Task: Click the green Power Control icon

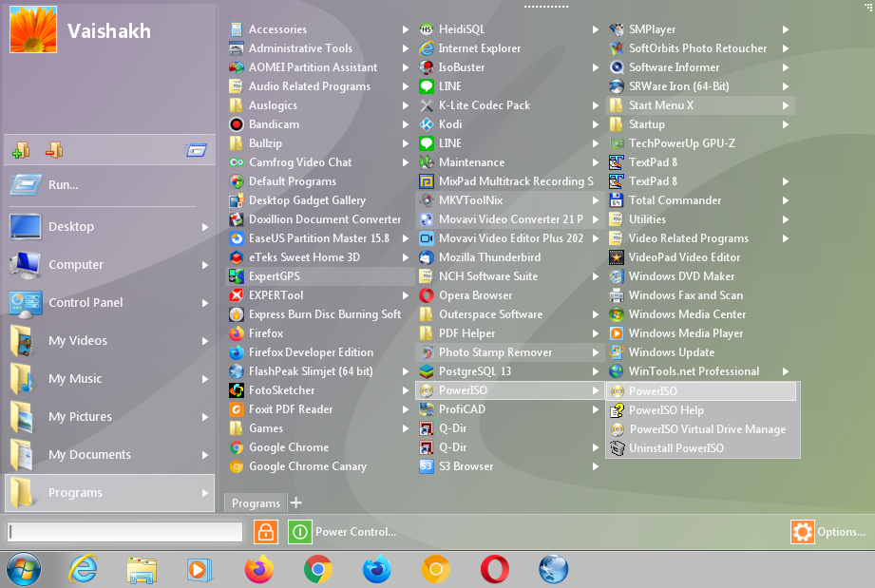Action: [300, 532]
